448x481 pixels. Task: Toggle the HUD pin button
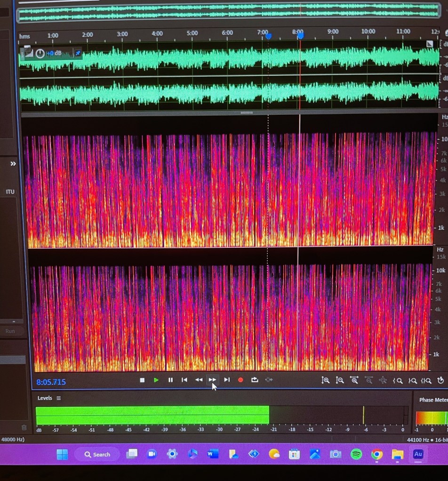pos(78,53)
